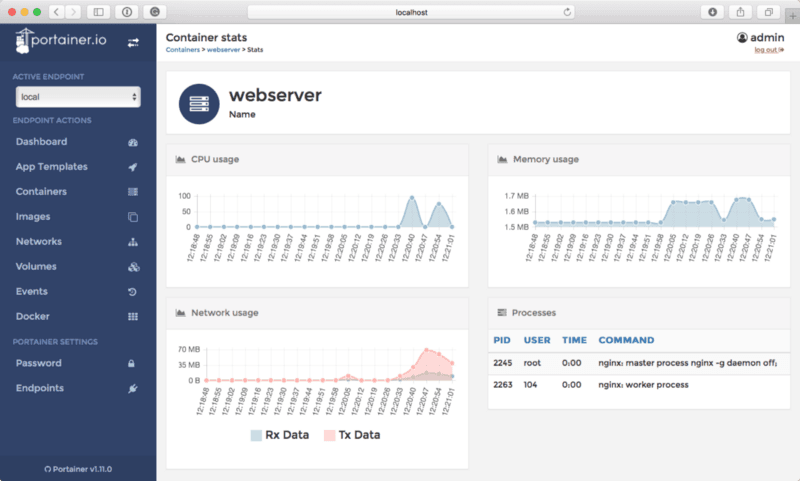
Task: Click the Images clone icon
Action: [x=133, y=217]
